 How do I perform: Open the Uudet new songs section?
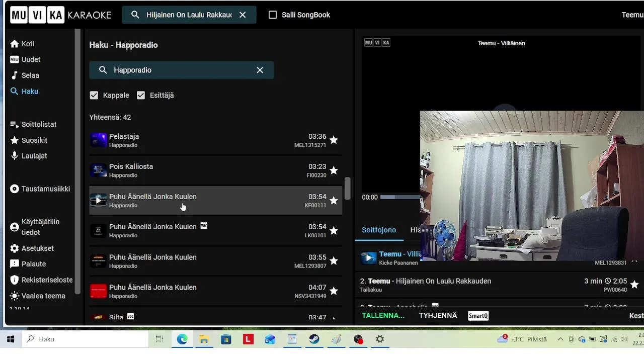point(25,59)
